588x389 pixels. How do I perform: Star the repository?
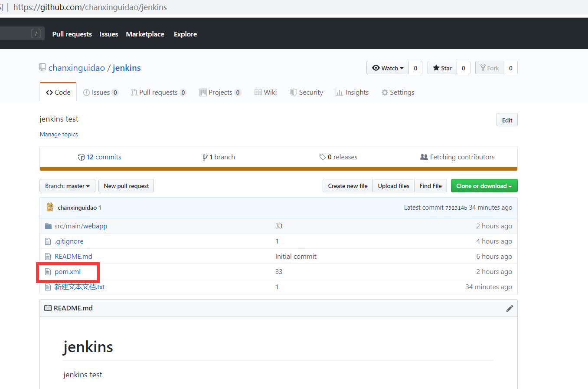pyautogui.click(x=442, y=68)
